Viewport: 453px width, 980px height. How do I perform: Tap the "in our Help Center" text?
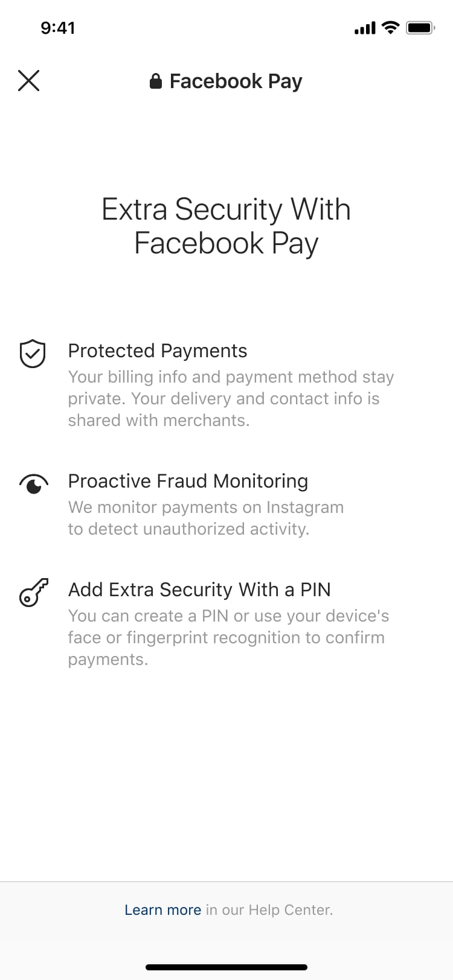coord(269,910)
